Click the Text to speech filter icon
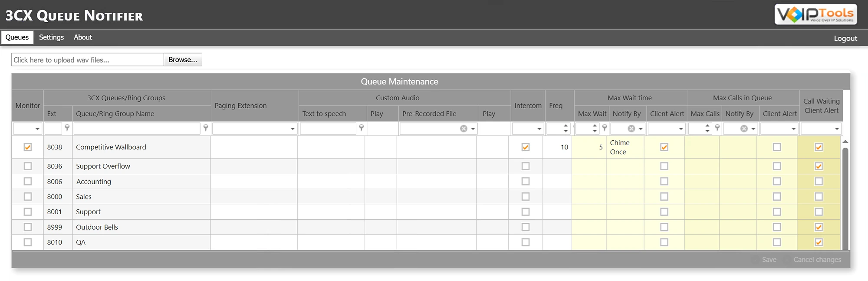The width and height of the screenshot is (868, 281). pyautogui.click(x=361, y=128)
